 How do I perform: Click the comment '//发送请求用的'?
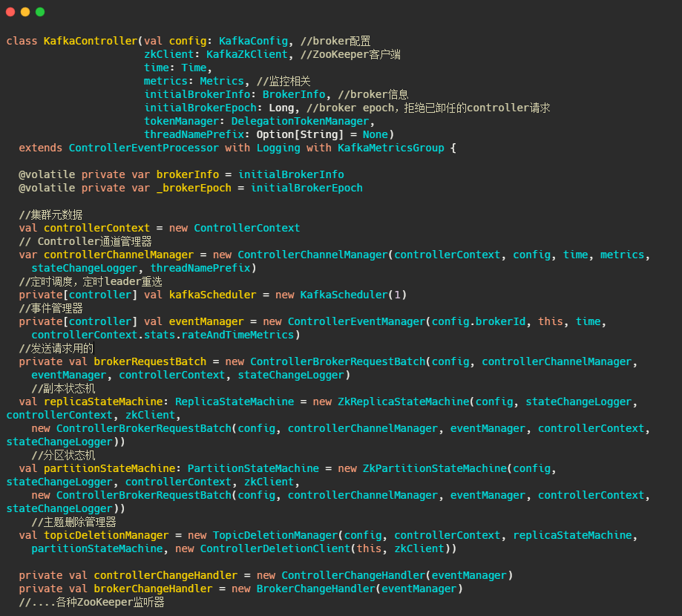tap(56, 349)
